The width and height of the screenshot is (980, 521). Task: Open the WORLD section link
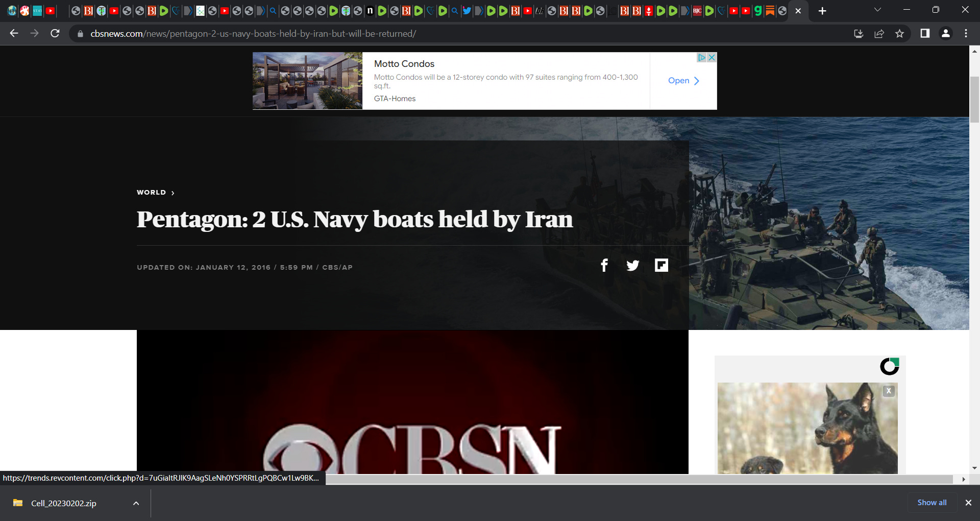pyautogui.click(x=152, y=193)
